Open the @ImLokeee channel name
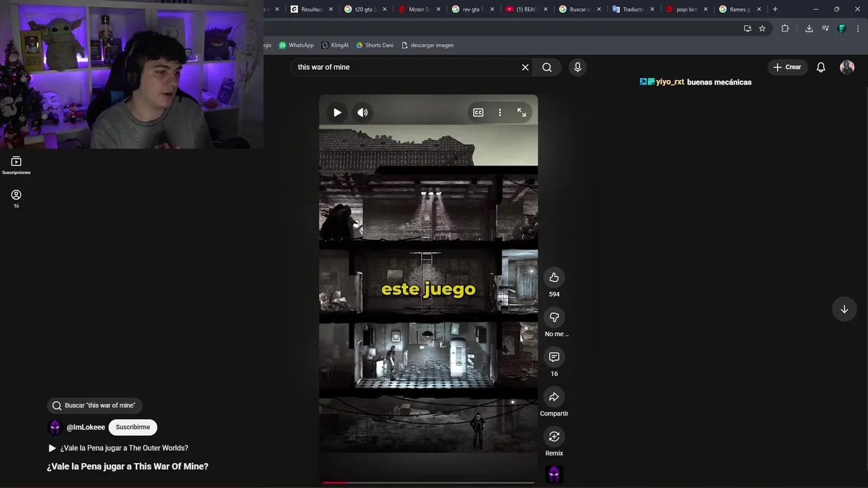Image resolution: width=868 pixels, height=488 pixels. coord(86,428)
